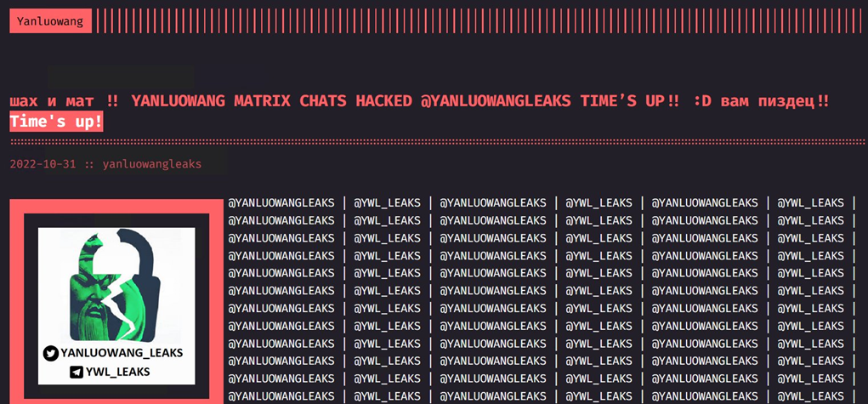The image size is (868, 404).
Task: Click the highlighted "Time's up!" text
Action: (56, 122)
